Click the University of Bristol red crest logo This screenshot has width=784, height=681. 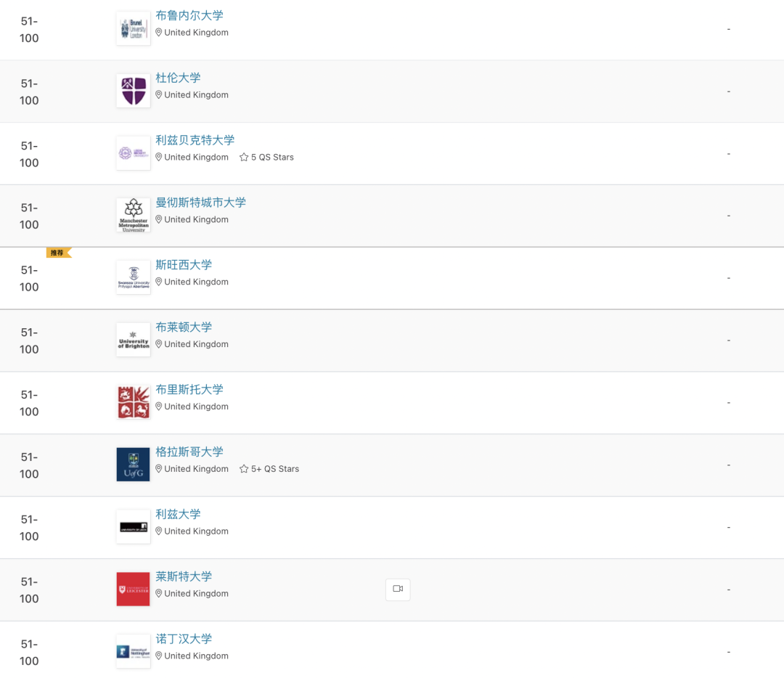133,402
